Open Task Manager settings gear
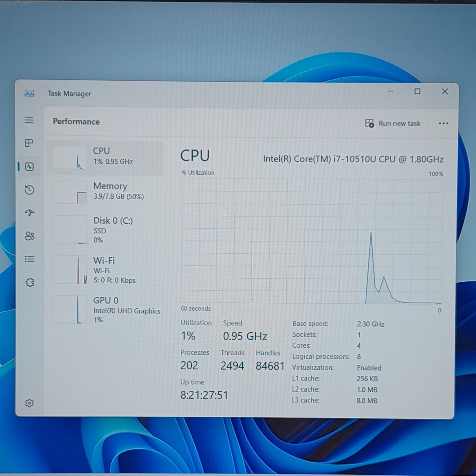This screenshot has width=476, height=476. [29, 403]
